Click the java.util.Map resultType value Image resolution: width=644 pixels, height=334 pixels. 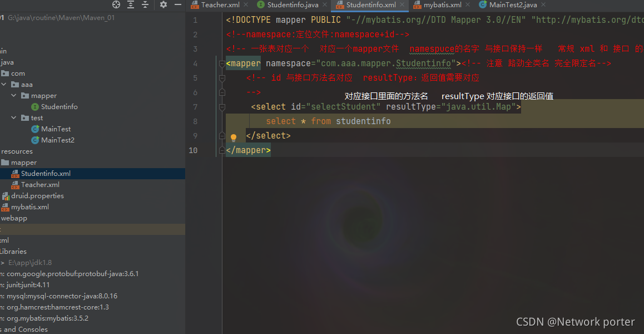pos(479,106)
